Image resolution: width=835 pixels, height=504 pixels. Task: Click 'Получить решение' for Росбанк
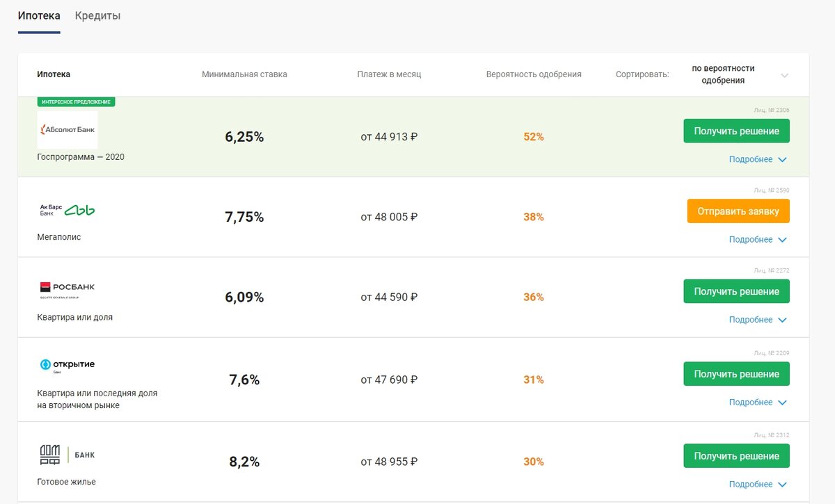coord(736,291)
